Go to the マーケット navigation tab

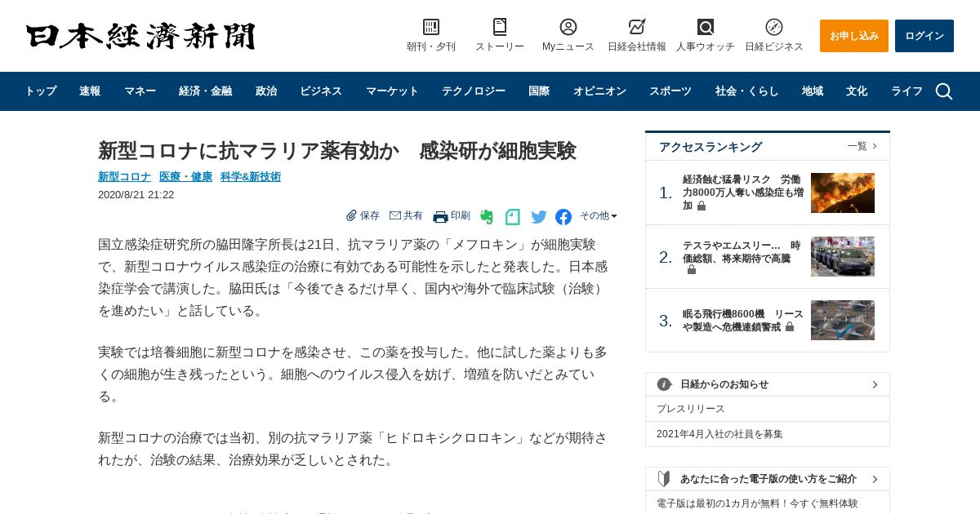[x=392, y=91]
